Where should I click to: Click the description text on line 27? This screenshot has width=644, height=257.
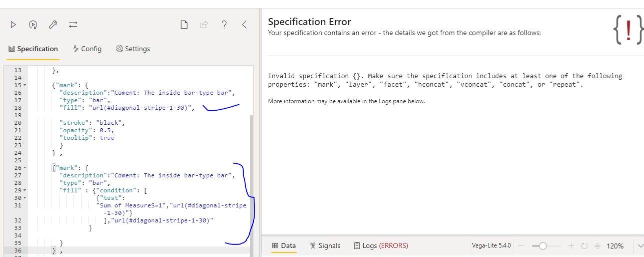click(x=147, y=175)
